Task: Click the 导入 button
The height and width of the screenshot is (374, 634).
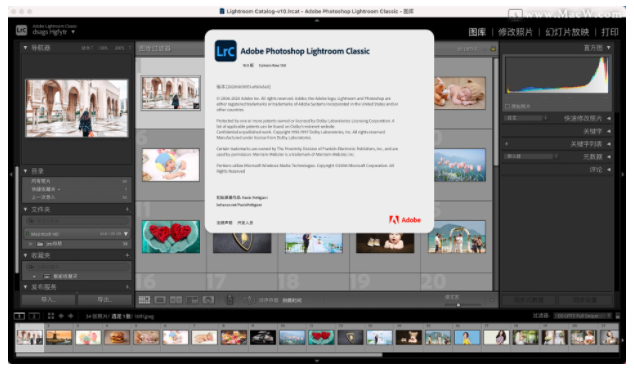Action: [x=48, y=300]
